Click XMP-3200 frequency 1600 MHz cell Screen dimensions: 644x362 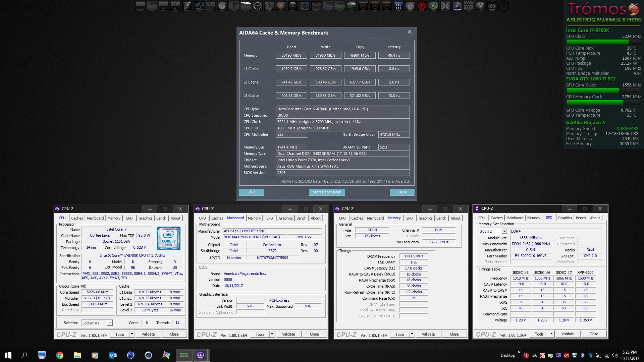point(585,278)
